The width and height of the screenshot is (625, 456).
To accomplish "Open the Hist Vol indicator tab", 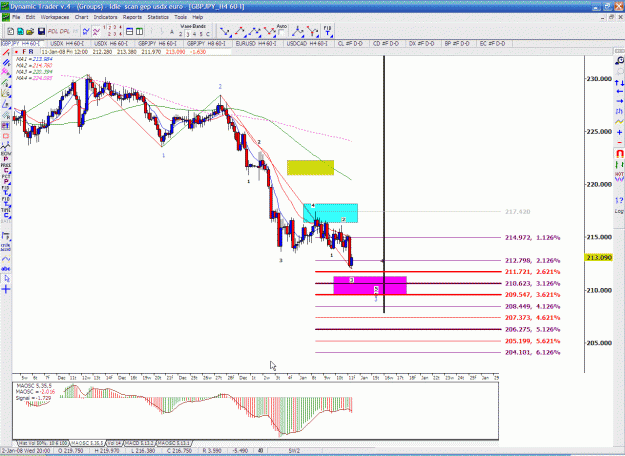I will (43, 443).
